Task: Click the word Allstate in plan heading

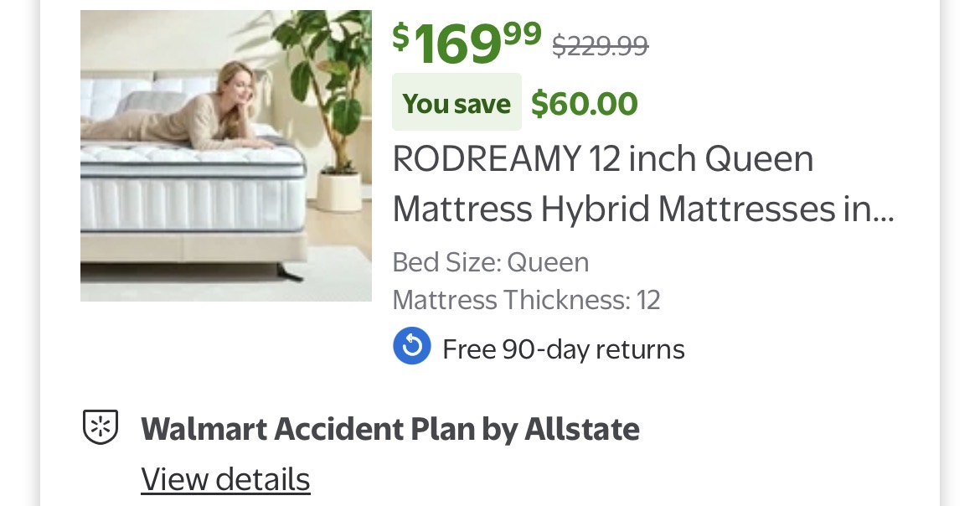Action: click(581, 429)
